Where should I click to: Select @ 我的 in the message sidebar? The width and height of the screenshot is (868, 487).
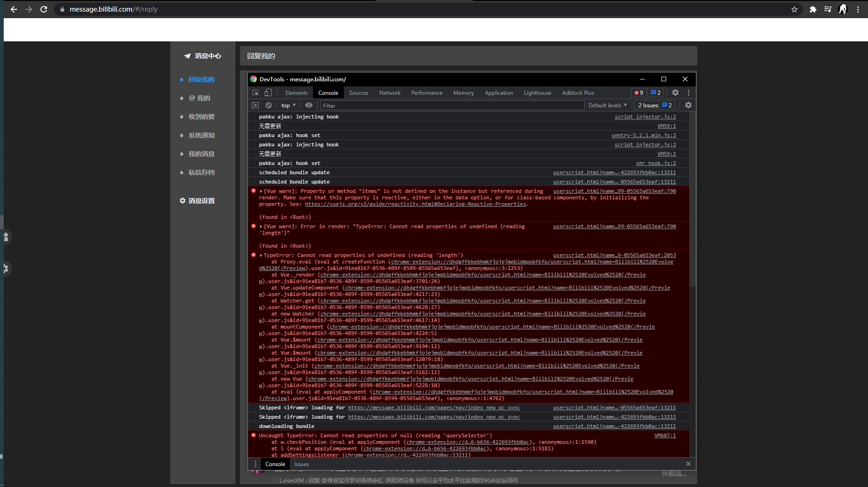200,98
